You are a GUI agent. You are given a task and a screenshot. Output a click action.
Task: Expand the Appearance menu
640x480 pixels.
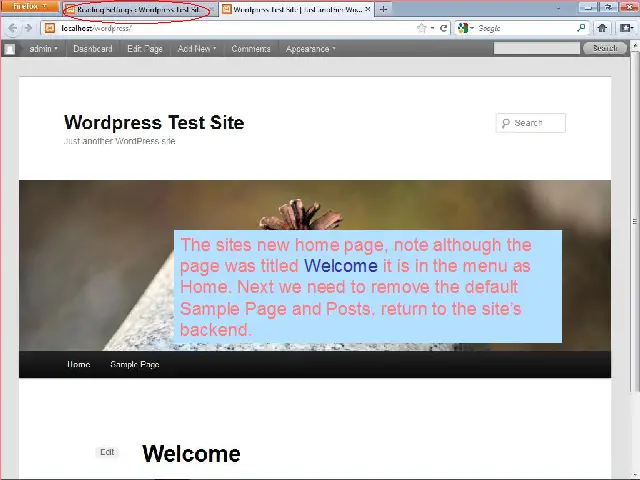[x=310, y=49]
